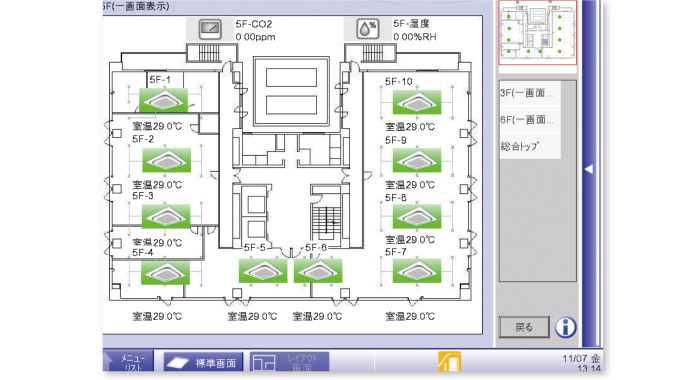
Task: Select the 5F-7 air conditioner unit icon
Action: pyautogui.click(x=417, y=270)
